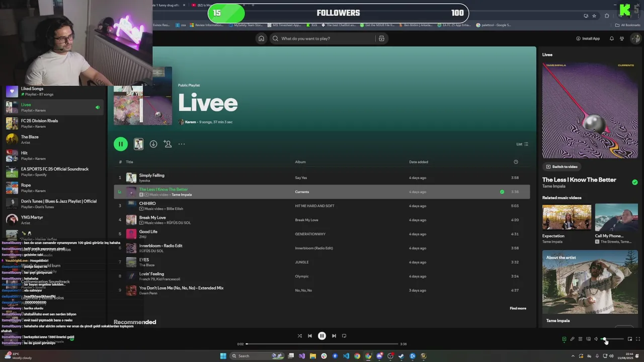Seek on the song progress bar
Image resolution: width=644 pixels, height=362 pixels.
tap(322, 344)
